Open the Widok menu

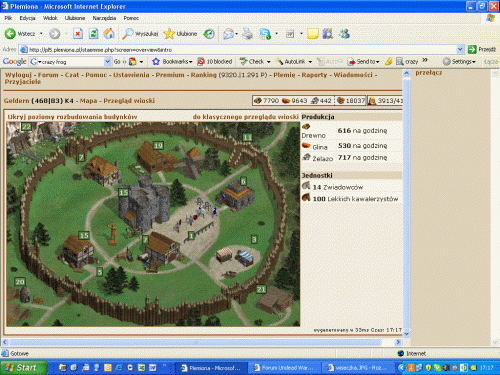(x=50, y=18)
